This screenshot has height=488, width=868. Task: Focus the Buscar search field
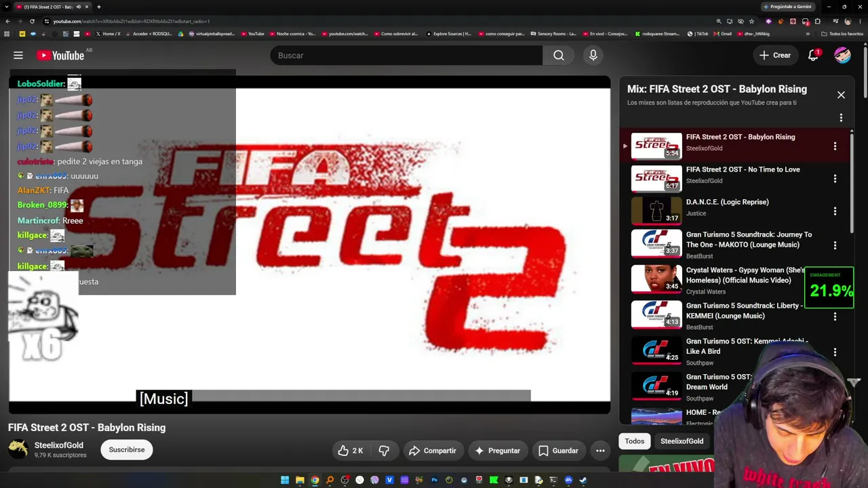click(407, 56)
